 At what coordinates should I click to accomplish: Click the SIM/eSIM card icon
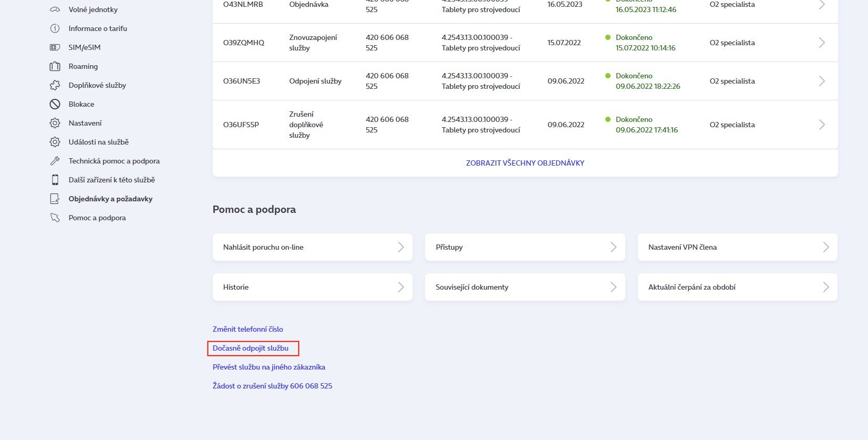point(55,47)
